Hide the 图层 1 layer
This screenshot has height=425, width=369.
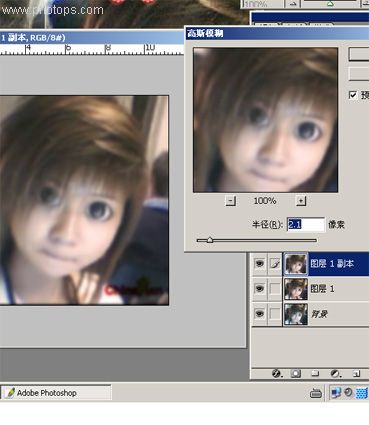[x=259, y=288]
